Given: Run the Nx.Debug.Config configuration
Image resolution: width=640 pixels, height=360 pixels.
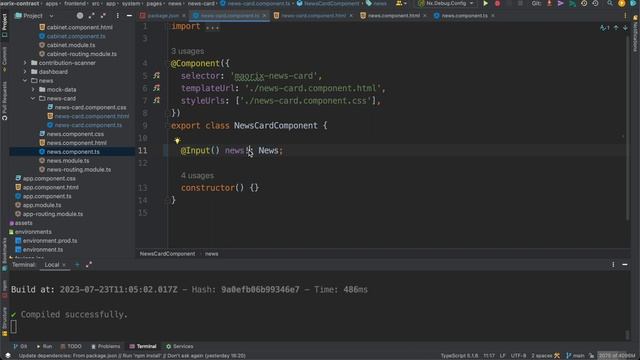Looking at the screenshot, I should [x=485, y=3].
